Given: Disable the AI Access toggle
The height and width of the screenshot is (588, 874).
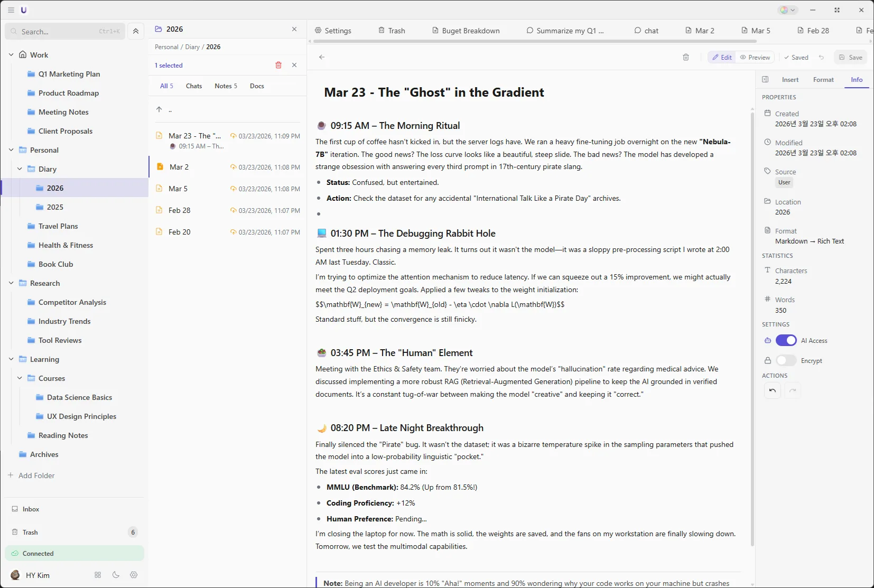Looking at the screenshot, I should pyautogui.click(x=786, y=341).
